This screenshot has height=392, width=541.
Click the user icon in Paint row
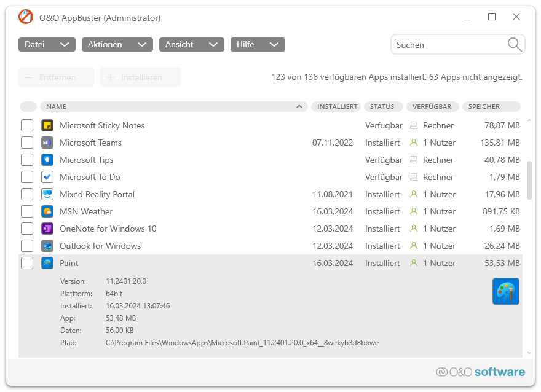414,263
